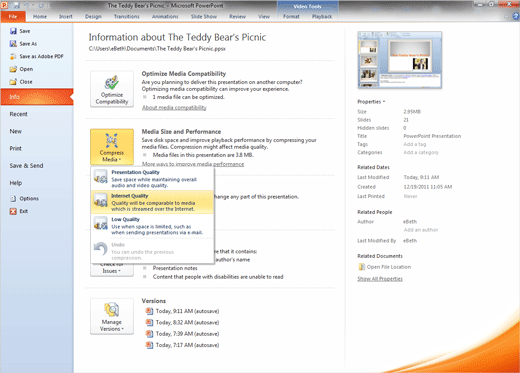The image size is (520, 373).
Task: Choose Internet Quality compression option
Action: click(x=152, y=202)
